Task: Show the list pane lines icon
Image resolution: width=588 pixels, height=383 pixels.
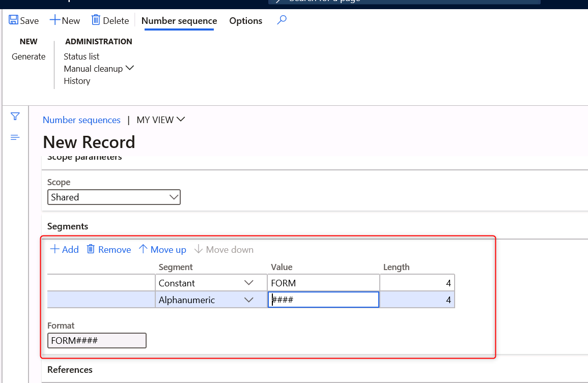Action: (x=15, y=137)
